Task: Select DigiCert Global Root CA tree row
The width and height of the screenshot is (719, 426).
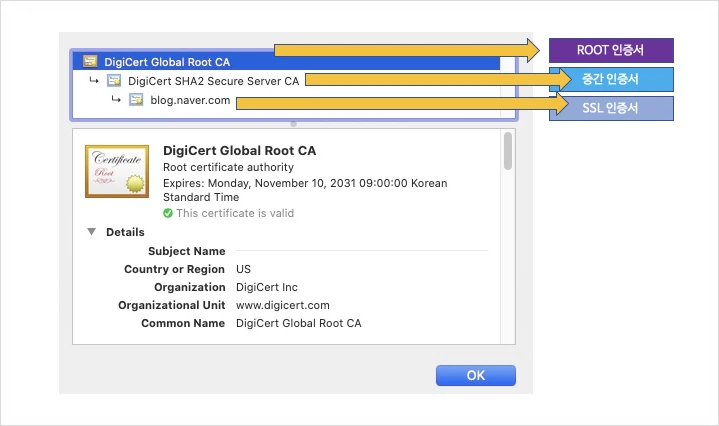Action: (x=286, y=61)
